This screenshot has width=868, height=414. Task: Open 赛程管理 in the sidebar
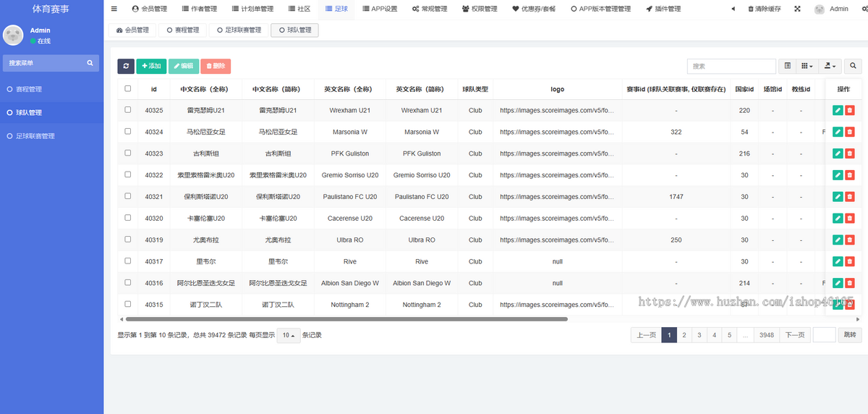coord(29,89)
